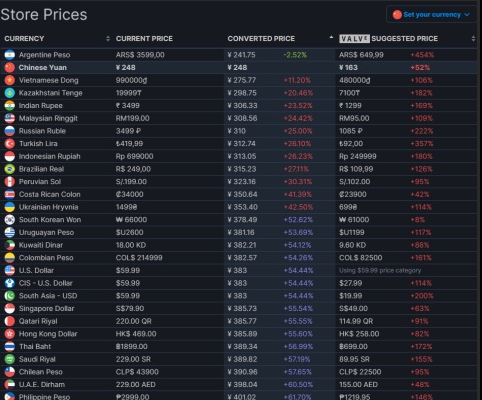This screenshot has width=482, height=400.
Task: Click the Philippine Peso currency name
Action: [x=44, y=397]
